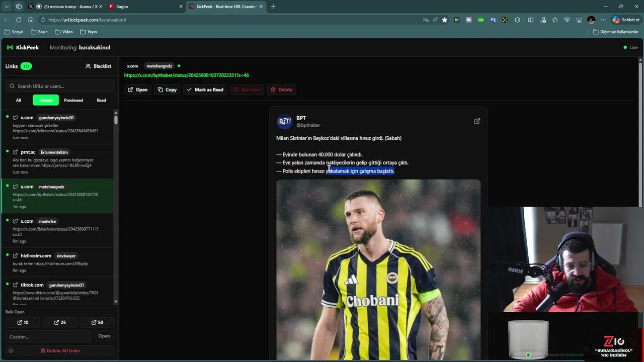This screenshot has width=644, height=362.
Task: Click Delete All Links
Action: point(60,350)
